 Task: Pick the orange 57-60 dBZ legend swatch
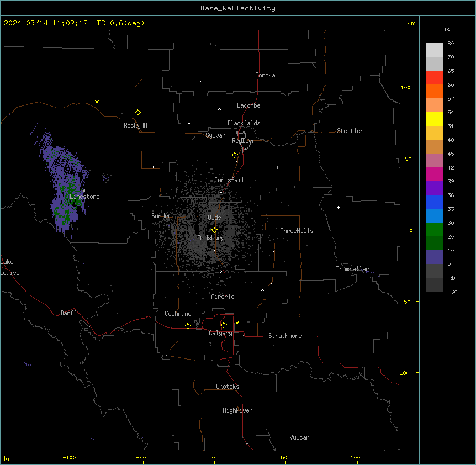tap(434, 91)
